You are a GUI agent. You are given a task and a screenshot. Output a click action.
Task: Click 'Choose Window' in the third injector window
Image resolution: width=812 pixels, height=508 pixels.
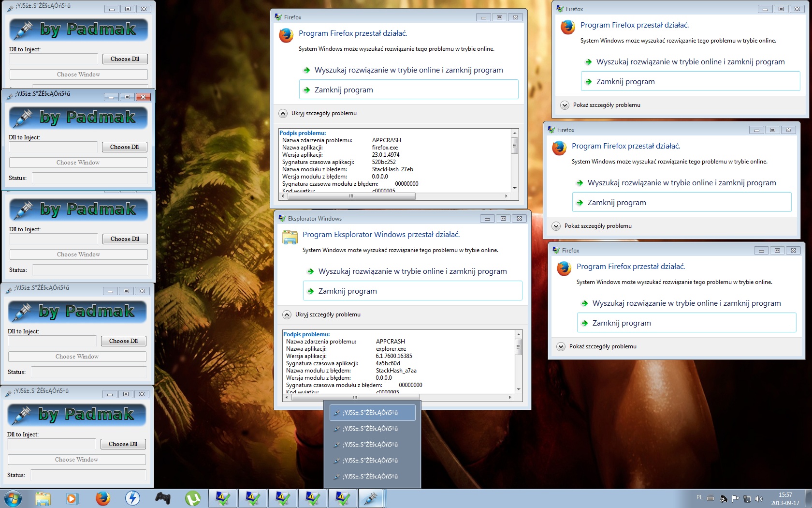click(79, 254)
